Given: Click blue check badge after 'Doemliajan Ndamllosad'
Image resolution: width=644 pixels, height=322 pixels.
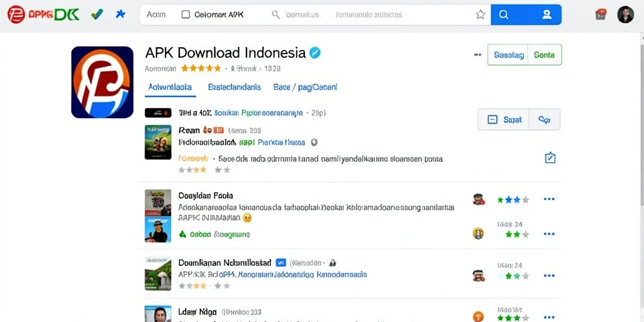Looking at the screenshot, I should (x=281, y=262).
